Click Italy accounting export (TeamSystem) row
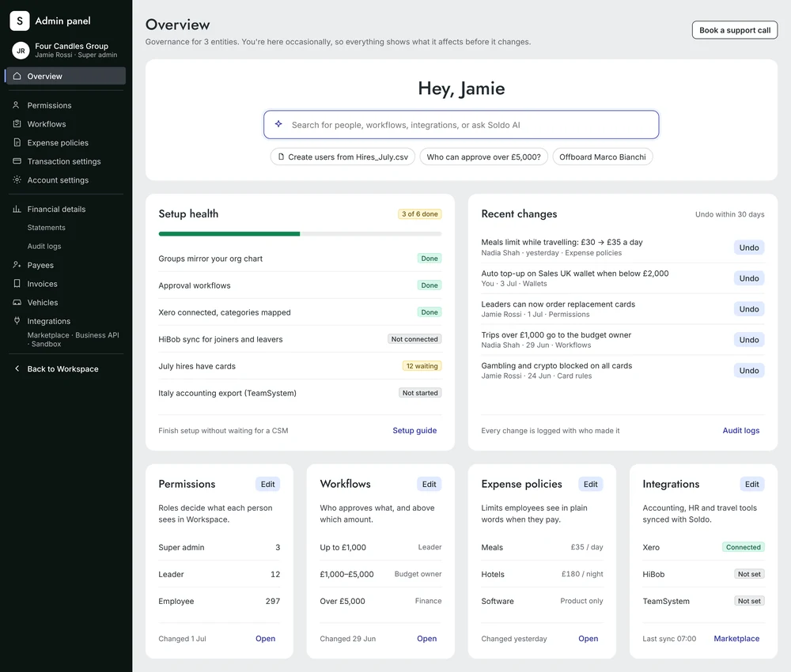The height and width of the screenshot is (672, 791). (x=300, y=393)
